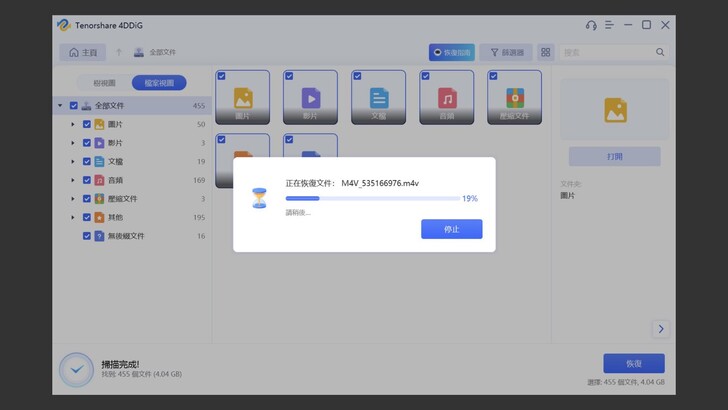This screenshot has height=410, width=728.
Task: Open the 圖片 category tile
Action: 242,98
